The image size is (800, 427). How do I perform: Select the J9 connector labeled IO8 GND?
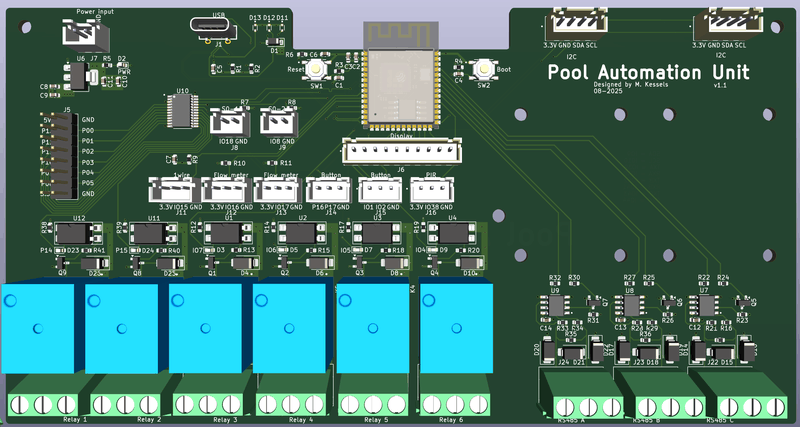(279, 122)
